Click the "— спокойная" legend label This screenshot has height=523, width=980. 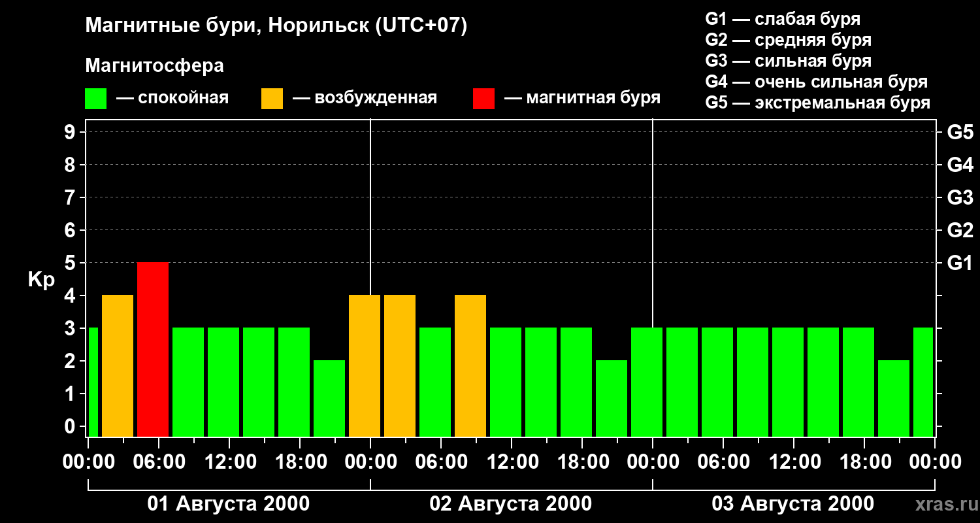click(x=172, y=98)
